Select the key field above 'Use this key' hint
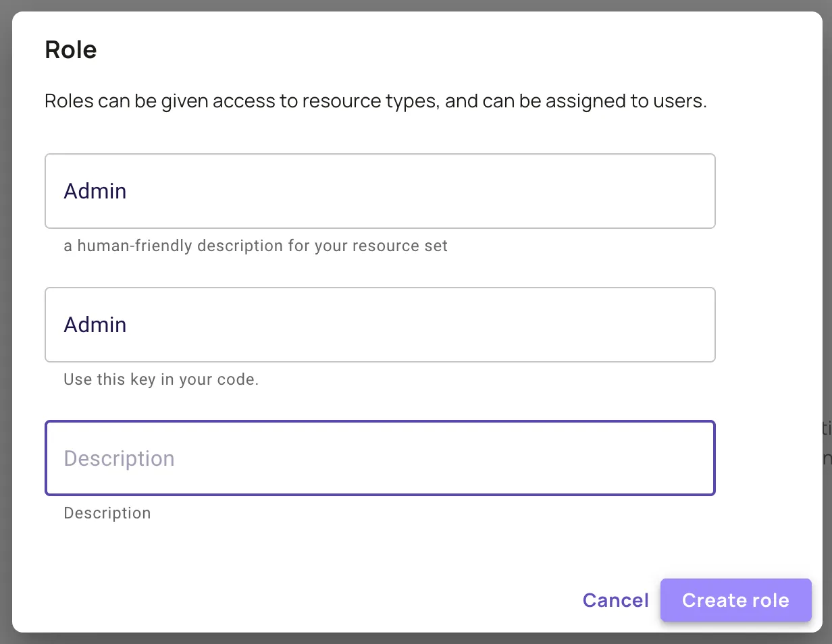 pos(380,325)
